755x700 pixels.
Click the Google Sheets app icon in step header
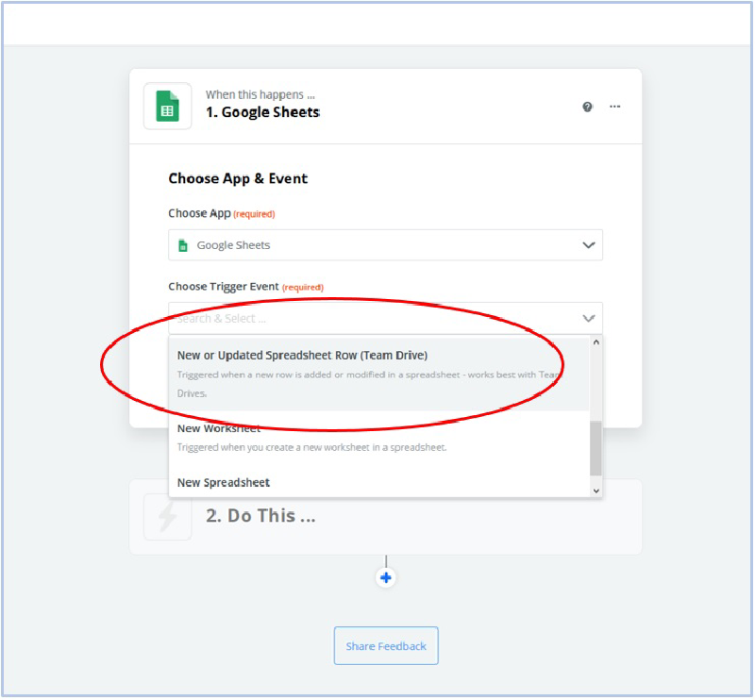click(x=168, y=106)
